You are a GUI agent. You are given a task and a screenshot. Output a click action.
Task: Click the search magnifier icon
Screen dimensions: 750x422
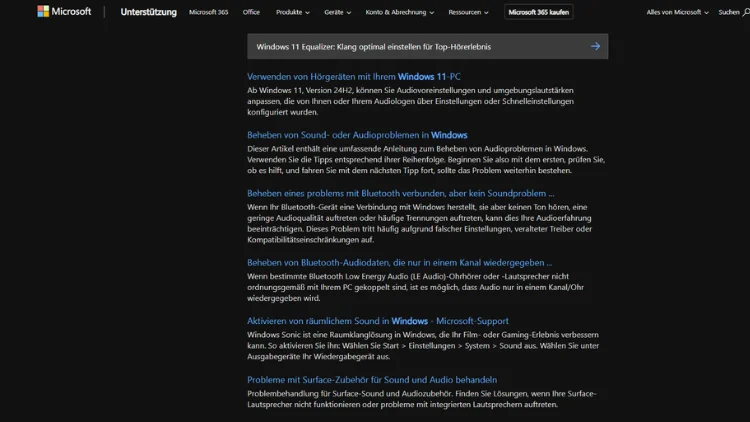(746, 12)
